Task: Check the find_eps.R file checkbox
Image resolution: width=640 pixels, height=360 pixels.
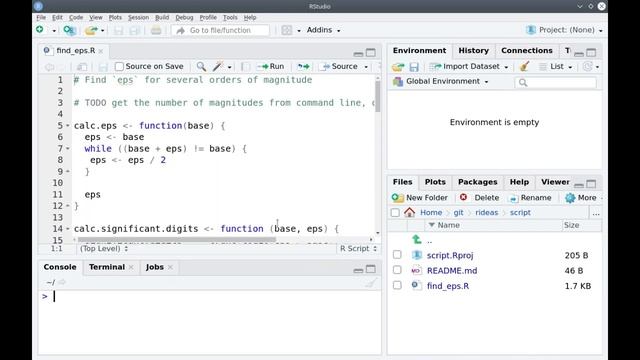Action: (x=397, y=285)
